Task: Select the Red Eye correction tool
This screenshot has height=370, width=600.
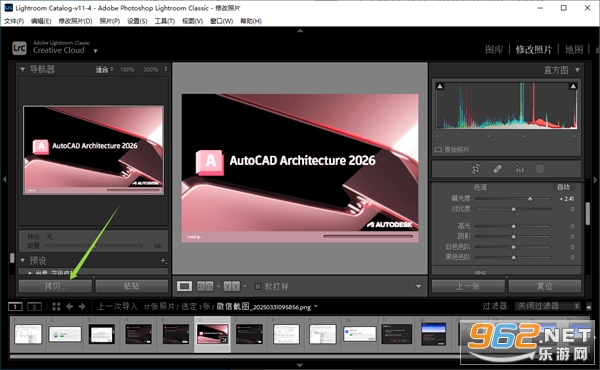Action: click(x=519, y=169)
